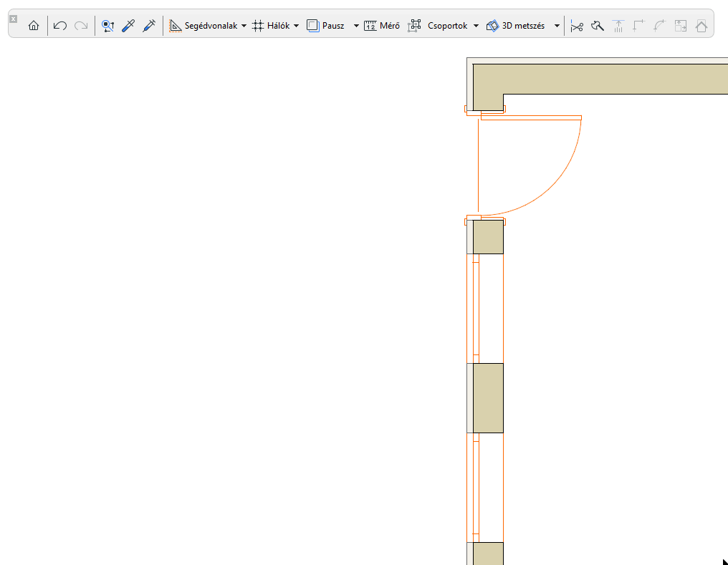Click the Mérő measure button
The image size is (728, 565).
381,25
